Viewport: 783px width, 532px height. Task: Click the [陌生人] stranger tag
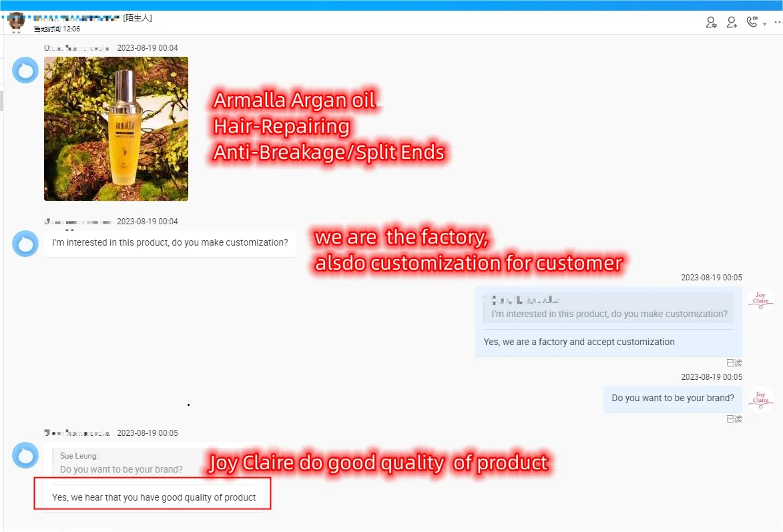coord(138,18)
